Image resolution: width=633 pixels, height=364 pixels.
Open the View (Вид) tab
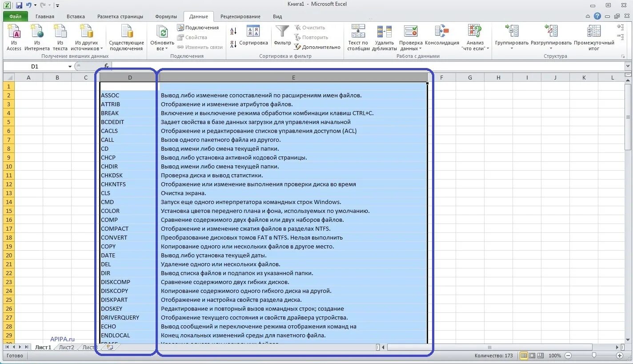(x=277, y=16)
